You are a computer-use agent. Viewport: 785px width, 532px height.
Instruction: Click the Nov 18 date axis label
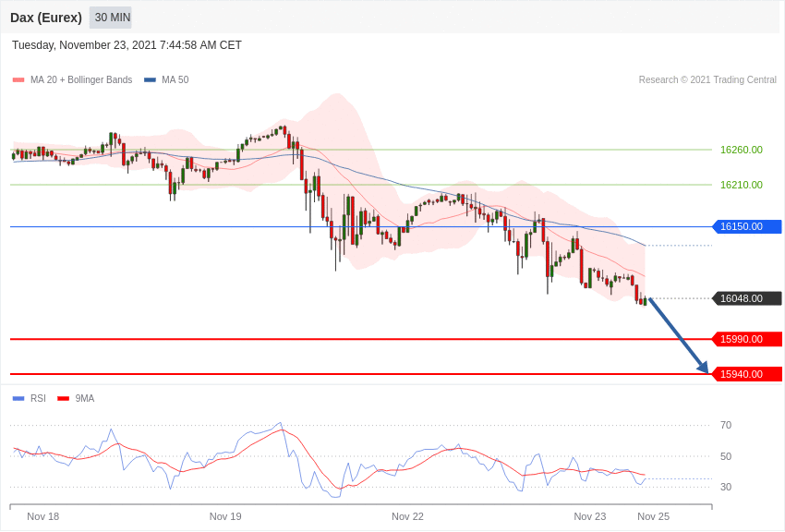click(x=43, y=516)
